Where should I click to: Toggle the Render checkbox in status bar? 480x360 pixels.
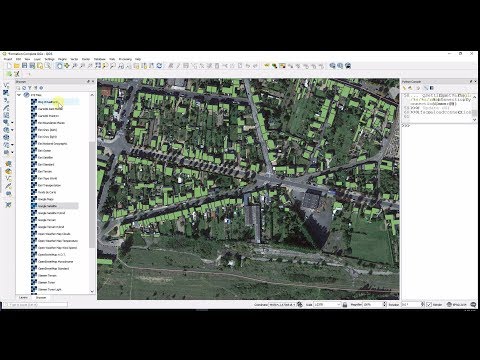click(x=429, y=305)
